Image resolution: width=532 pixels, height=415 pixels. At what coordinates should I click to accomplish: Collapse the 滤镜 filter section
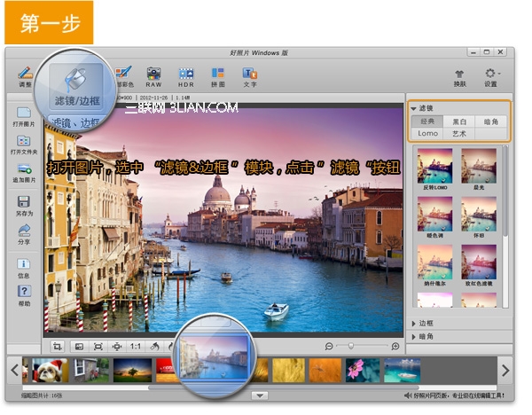[x=413, y=108]
